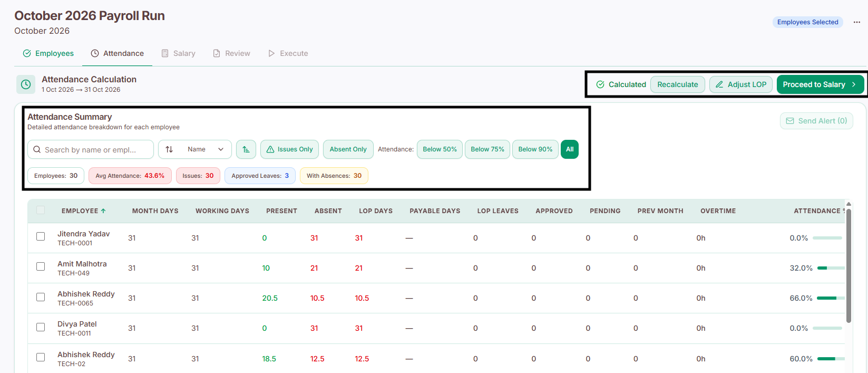868x373 pixels.
Task: Check the box for Abhishek Reddy TECH-02
Action: coord(41,357)
